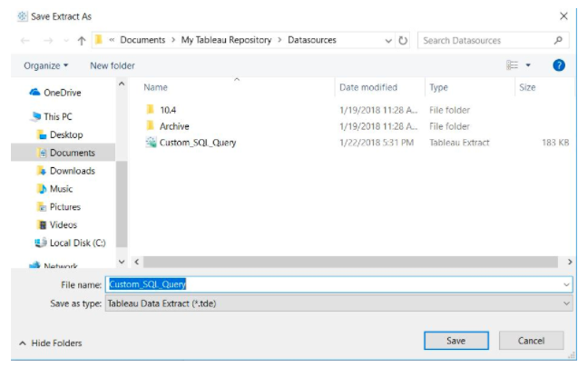Sort by the Name column header
The image size is (588, 368).
point(156,87)
